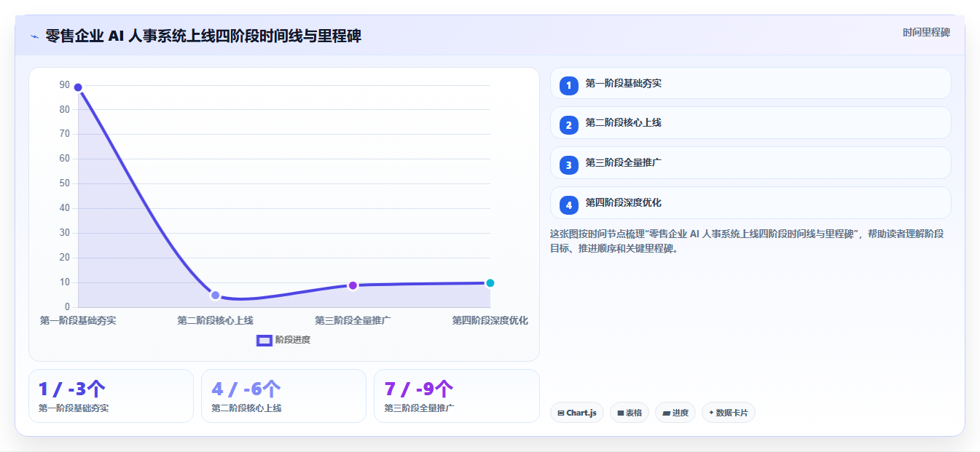Viewport: 980px width, 452px height.
Task: Click the icon in the 数据卡片 tag
Action: pos(711,413)
